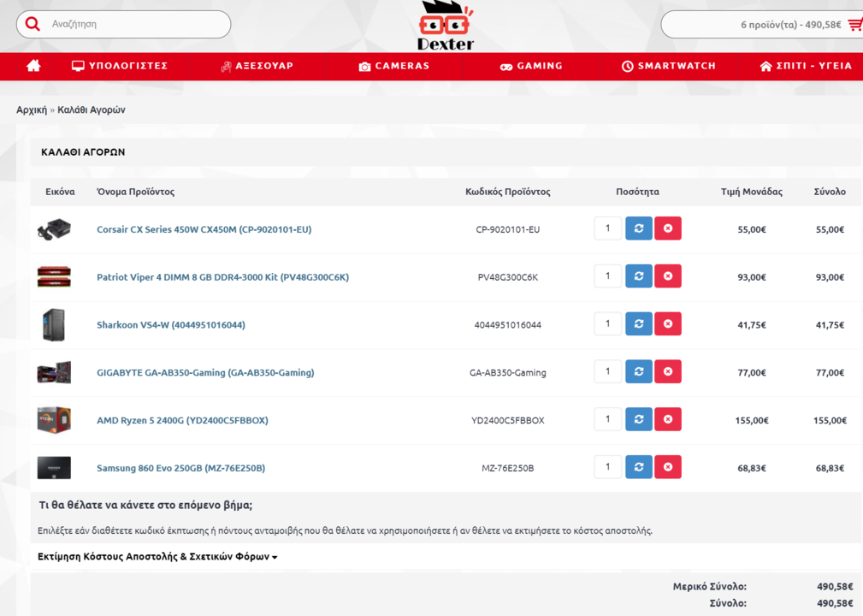Viewport: 863px width, 616px height.
Task: Open the shopping cart icon in header
Action: tap(854, 25)
